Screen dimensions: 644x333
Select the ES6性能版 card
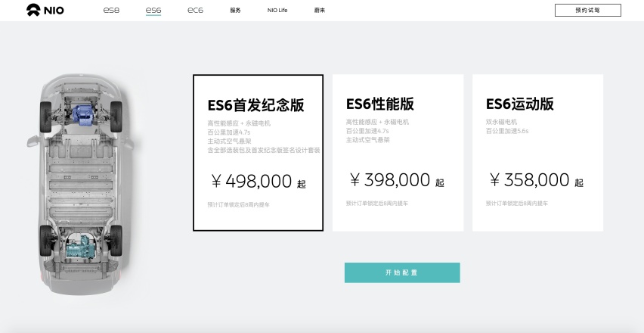point(398,153)
